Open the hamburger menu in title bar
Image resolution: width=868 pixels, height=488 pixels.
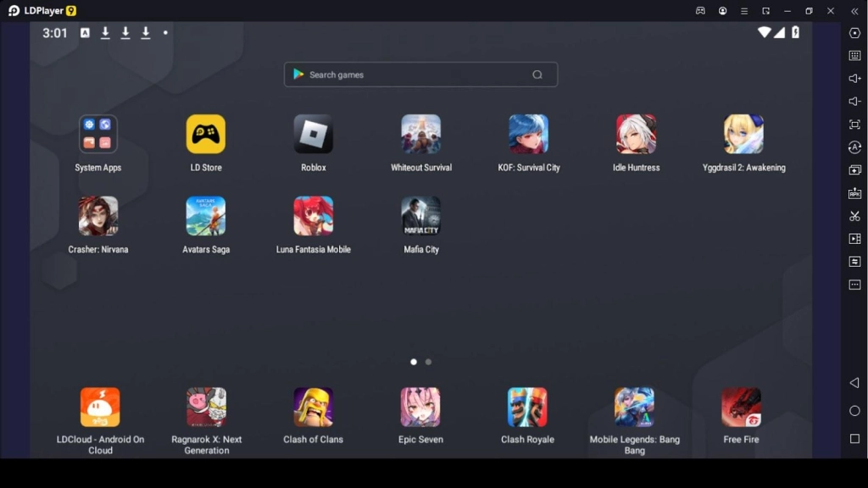click(744, 11)
